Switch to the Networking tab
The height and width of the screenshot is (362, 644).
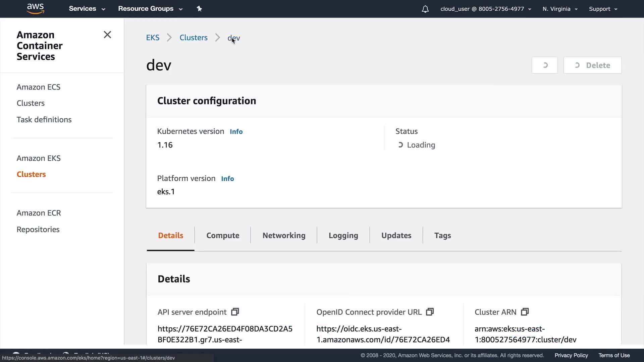pyautogui.click(x=284, y=236)
